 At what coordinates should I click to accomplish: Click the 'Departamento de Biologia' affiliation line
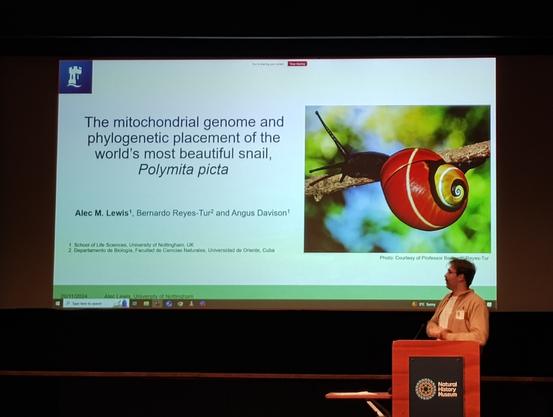[172, 250]
